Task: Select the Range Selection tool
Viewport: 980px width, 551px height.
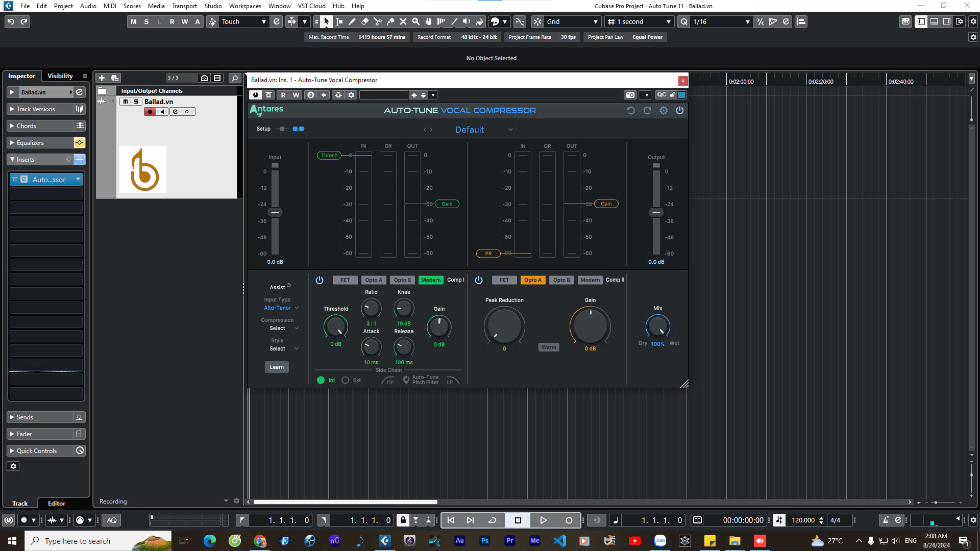Action: (339, 21)
